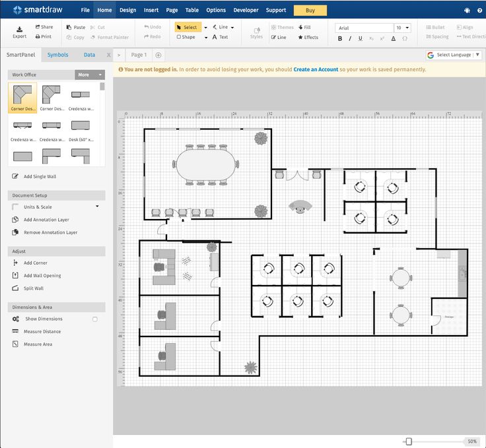This screenshot has width=486, height=448.
Task: Apply italic formatting
Action: pos(350,39)
